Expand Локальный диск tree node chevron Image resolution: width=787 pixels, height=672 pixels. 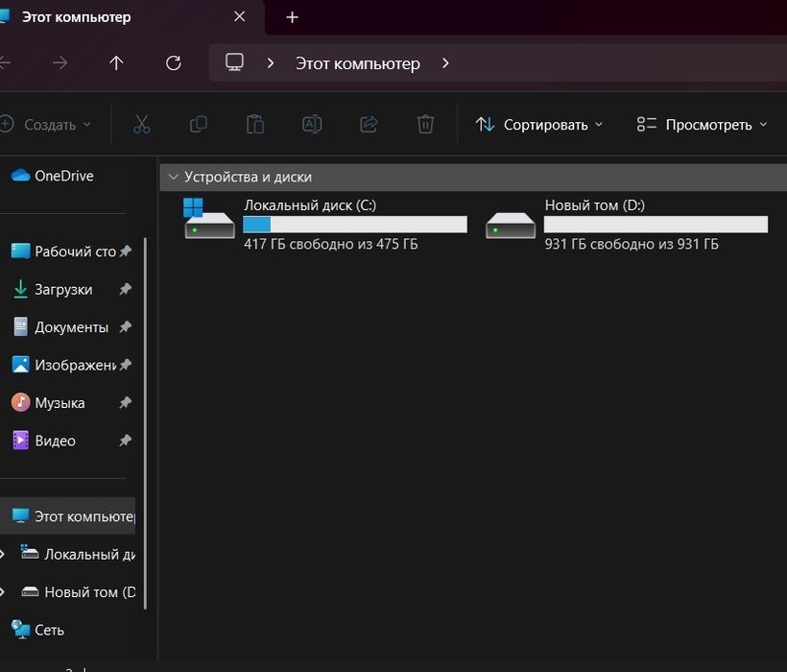tap(3, 554)
